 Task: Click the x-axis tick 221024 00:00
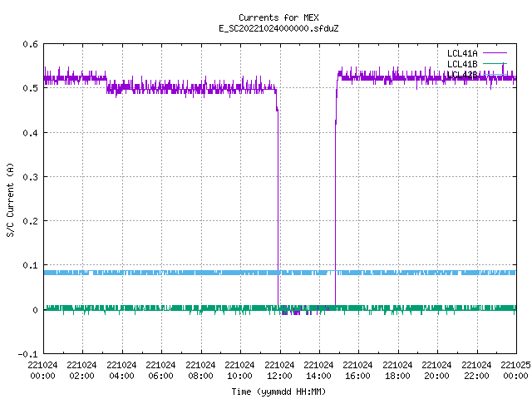[x=42, y=370]
